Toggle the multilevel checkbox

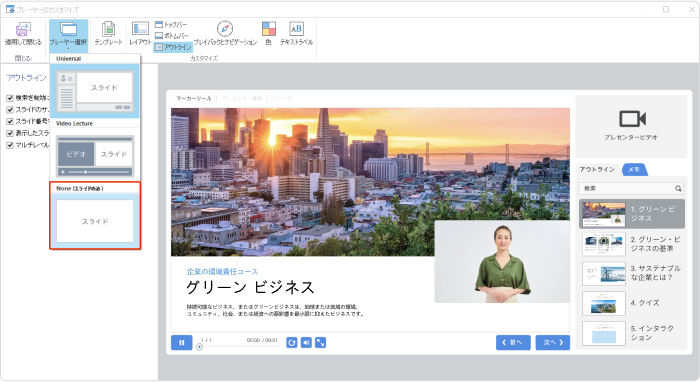[x=10, y=145]
